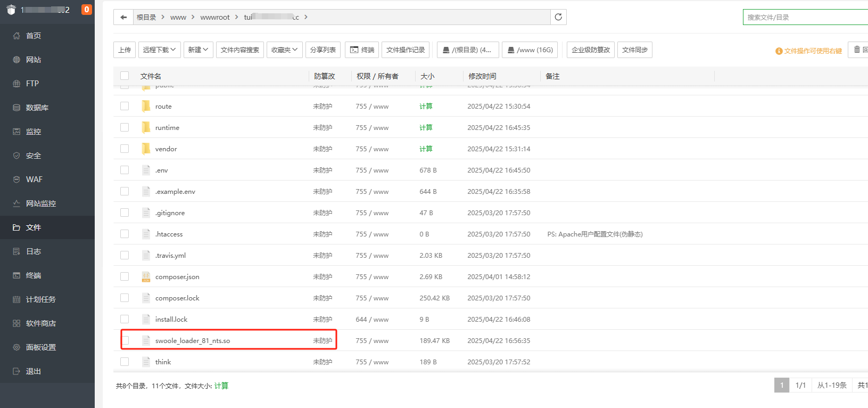
Task: Click the vendor folder icon
Action: [146, 149]
